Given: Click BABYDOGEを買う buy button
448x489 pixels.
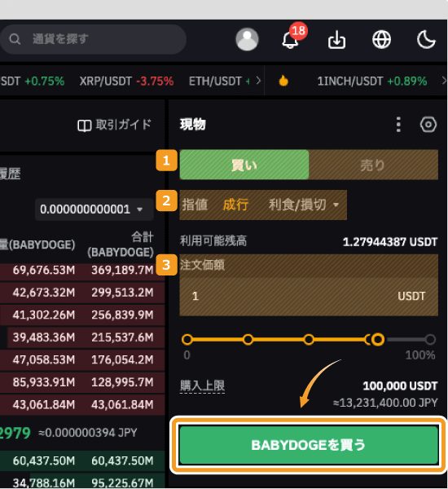Looking at the screenshot, I should 309,445.
